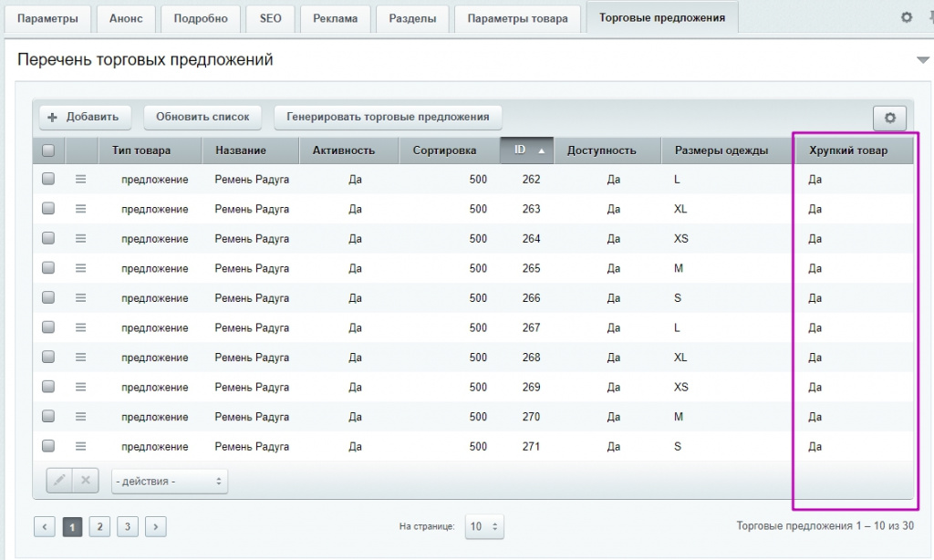Viewport: 934px width, 560px height.
Task: Open row menu for offer ID 266
Action: tap(80, 297)
